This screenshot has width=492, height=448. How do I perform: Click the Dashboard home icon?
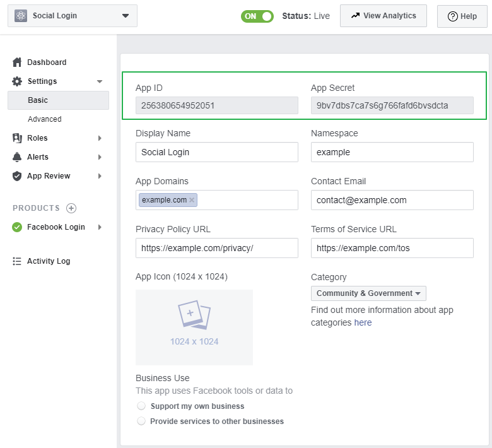pyautogui.click(x=17, y=62)
